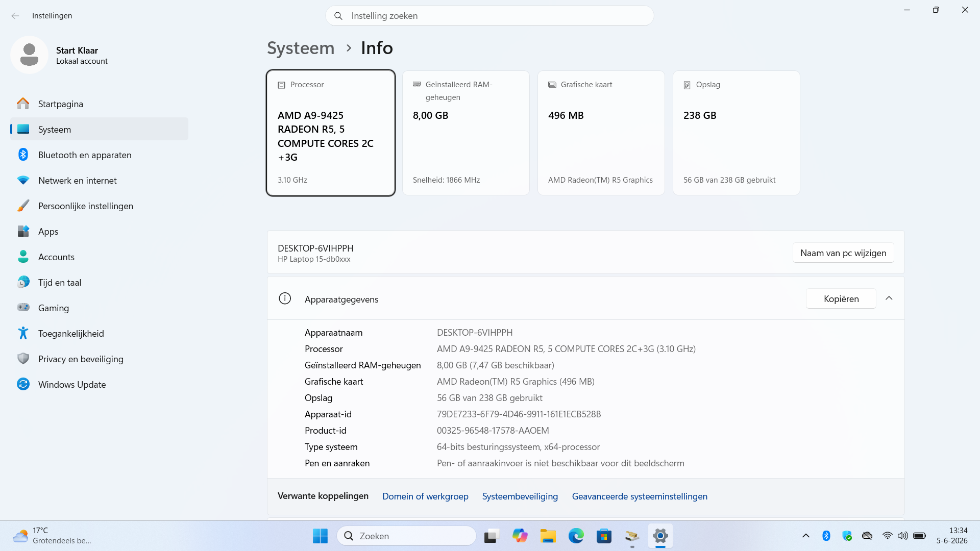
Task: Navigate to Windows Update settings
Action: [99, 384]
